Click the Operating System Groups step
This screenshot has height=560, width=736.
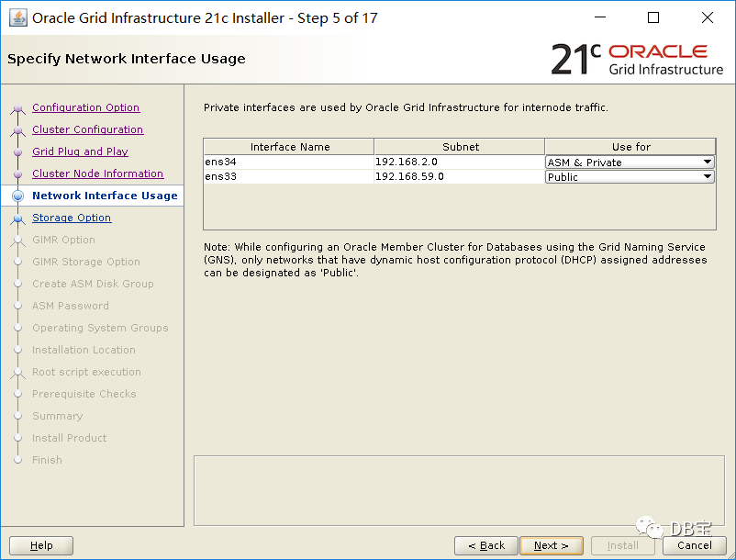point(100,328)
